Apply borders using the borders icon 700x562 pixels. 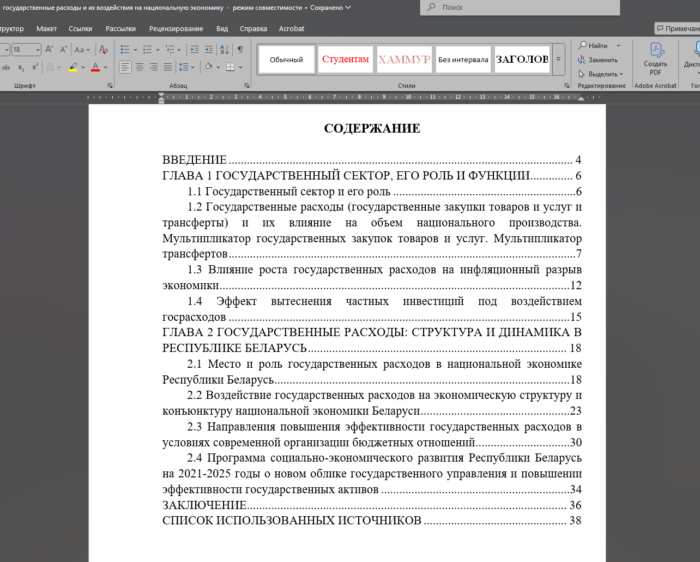point(230,67)
